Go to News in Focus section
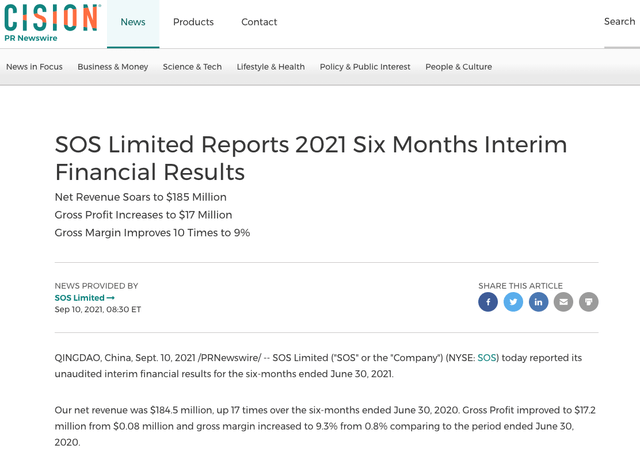This screenshot has width=640, height=460. click(34, 67)
